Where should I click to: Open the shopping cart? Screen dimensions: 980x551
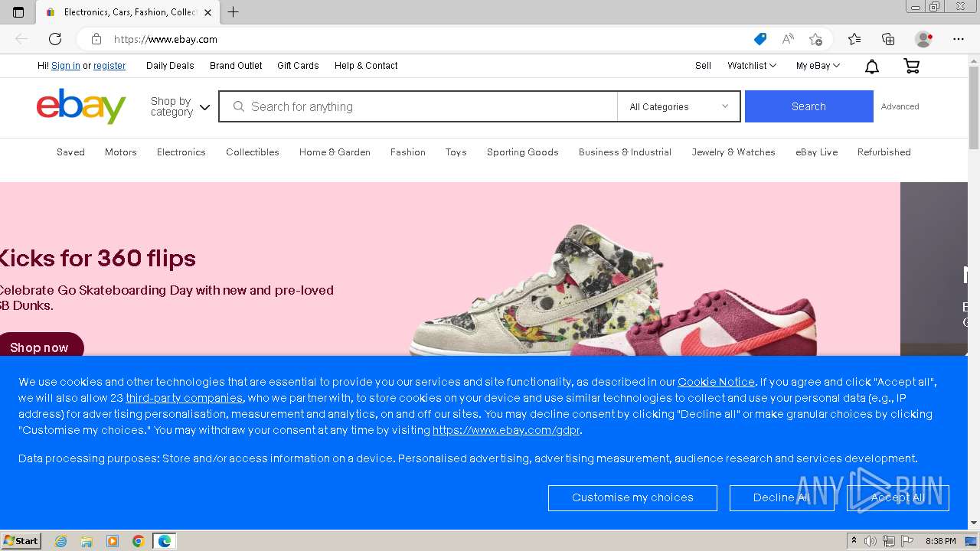point(911,67)
